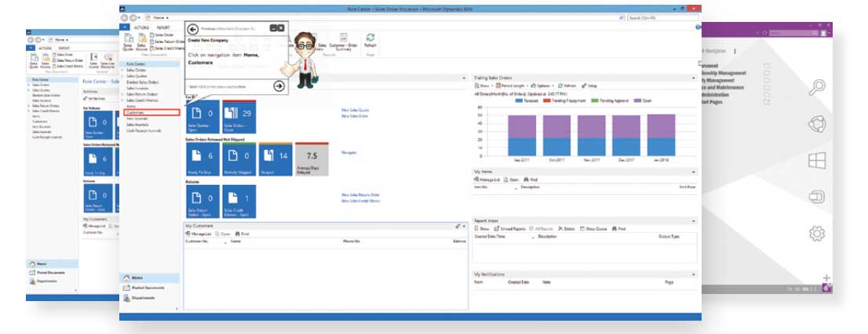Click Delete in the Report Inbox toolbar
The image size is (868, 334).
point(567,228)
